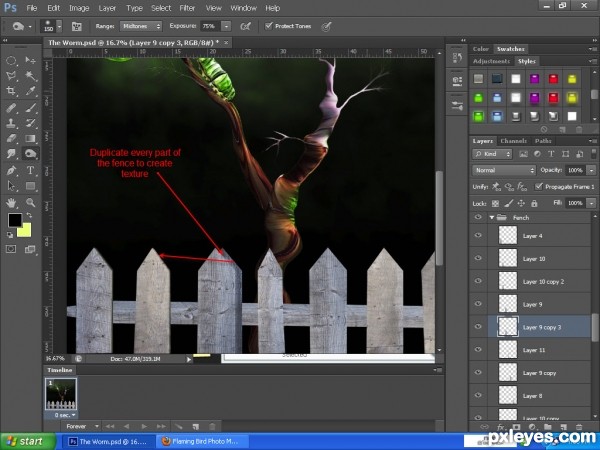
Task: Open the Normal blend mode dropdown
Action: 504,170
